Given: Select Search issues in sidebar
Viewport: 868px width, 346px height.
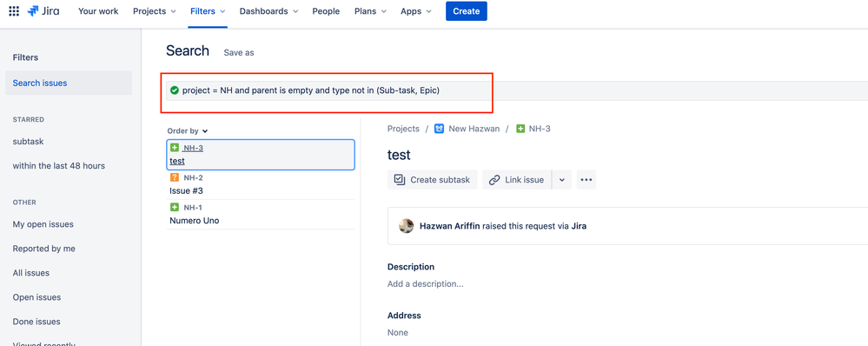Looking at the screenshot, I should click(69, 83).
